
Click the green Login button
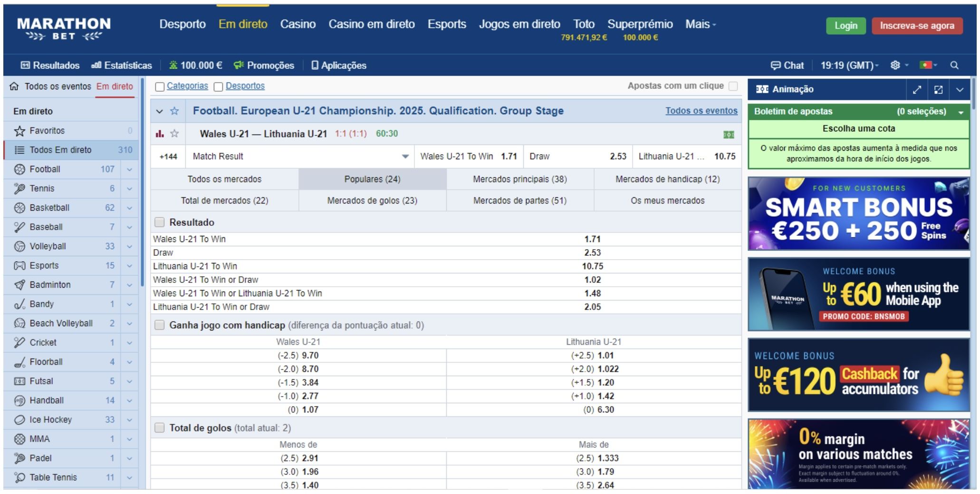846,26
